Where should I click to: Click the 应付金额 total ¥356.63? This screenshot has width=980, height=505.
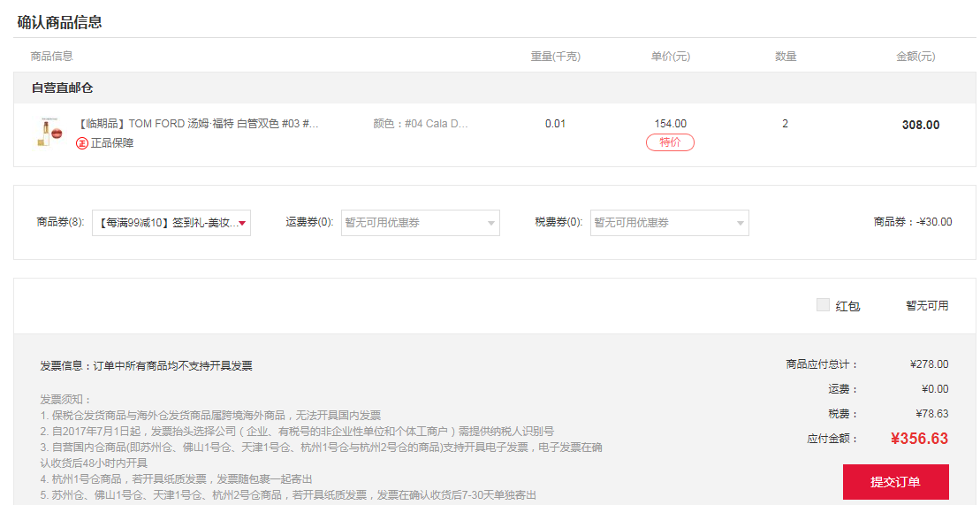919,439
